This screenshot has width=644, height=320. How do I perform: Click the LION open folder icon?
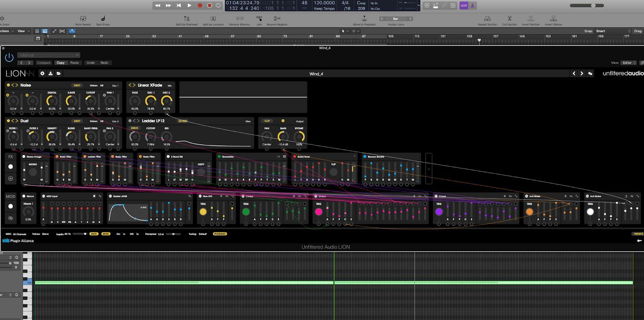[58, 73]
